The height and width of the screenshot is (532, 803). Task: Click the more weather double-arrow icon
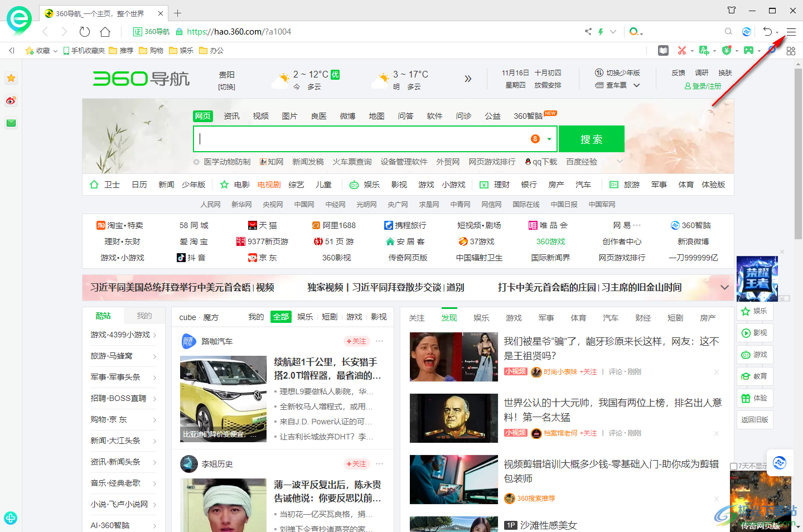[468, 79]
